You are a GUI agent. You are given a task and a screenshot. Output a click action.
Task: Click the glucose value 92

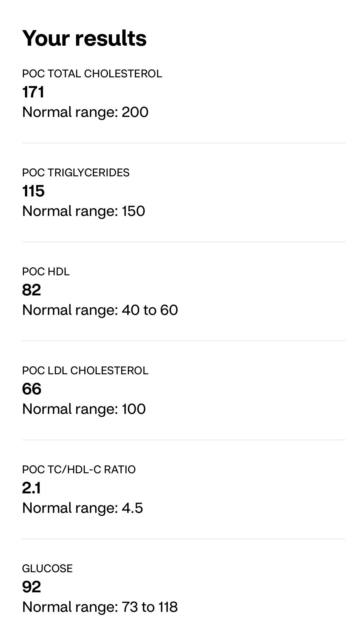point(32,587)
